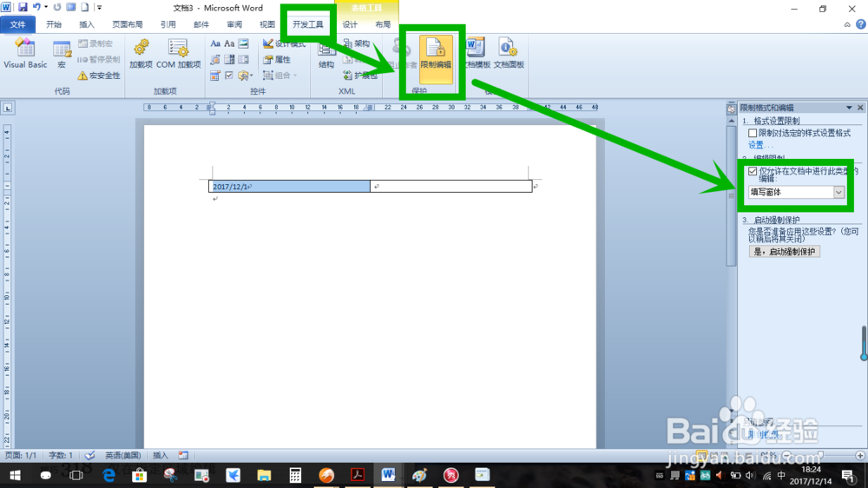
Task: Minimize the ribbon using the caret
Action: click(x=847, y=24)
